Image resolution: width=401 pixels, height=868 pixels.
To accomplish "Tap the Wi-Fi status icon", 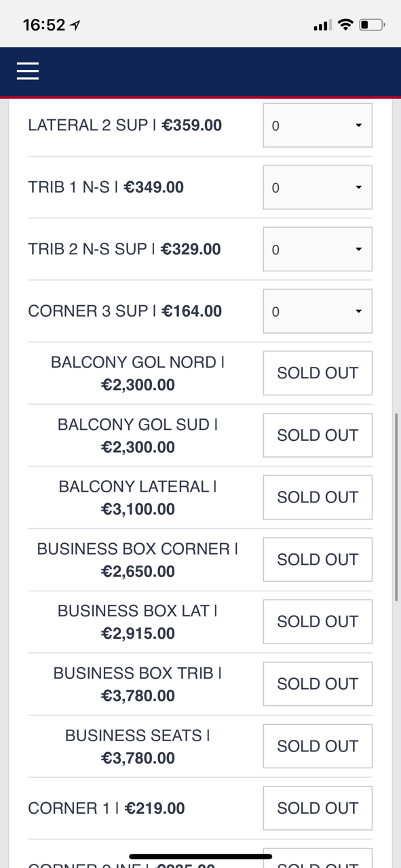I will click(345, 25).
